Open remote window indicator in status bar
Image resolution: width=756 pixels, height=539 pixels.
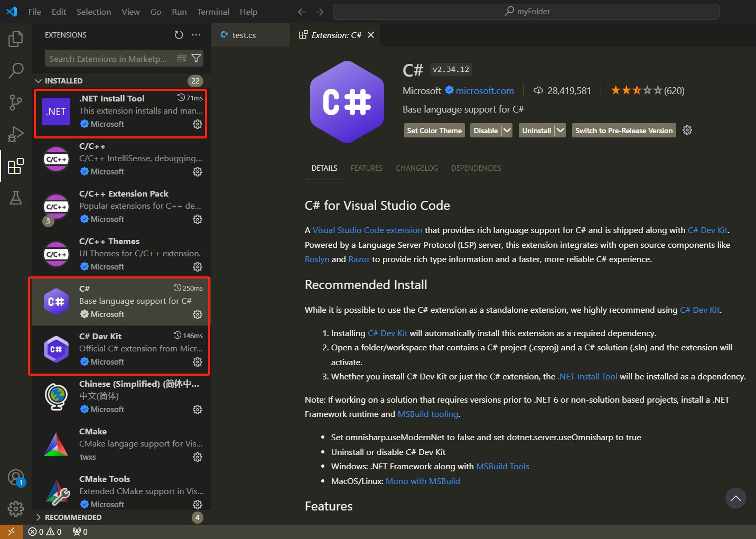click(11, 532)
